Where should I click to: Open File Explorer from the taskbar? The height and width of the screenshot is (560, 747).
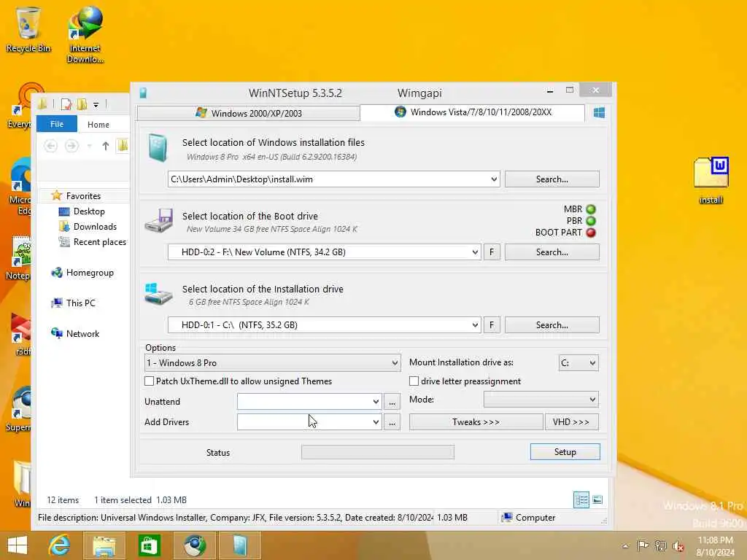[x=104, y=545]
